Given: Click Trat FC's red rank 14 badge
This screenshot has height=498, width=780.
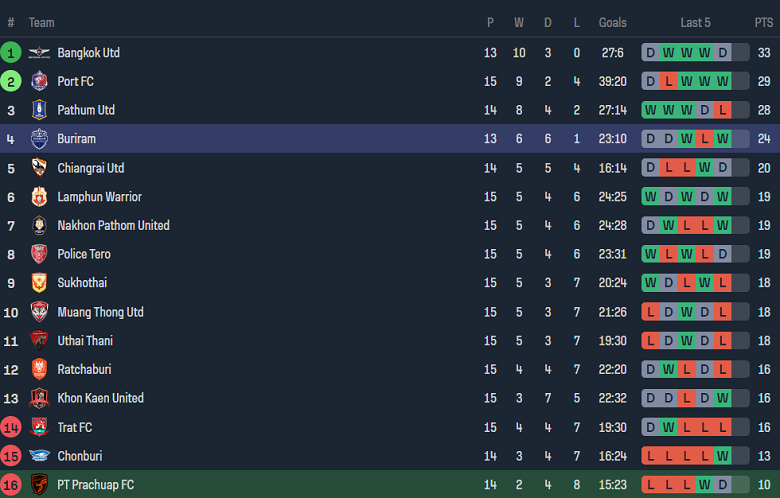Looking at the screenshot, I should [x=11, y=427].
